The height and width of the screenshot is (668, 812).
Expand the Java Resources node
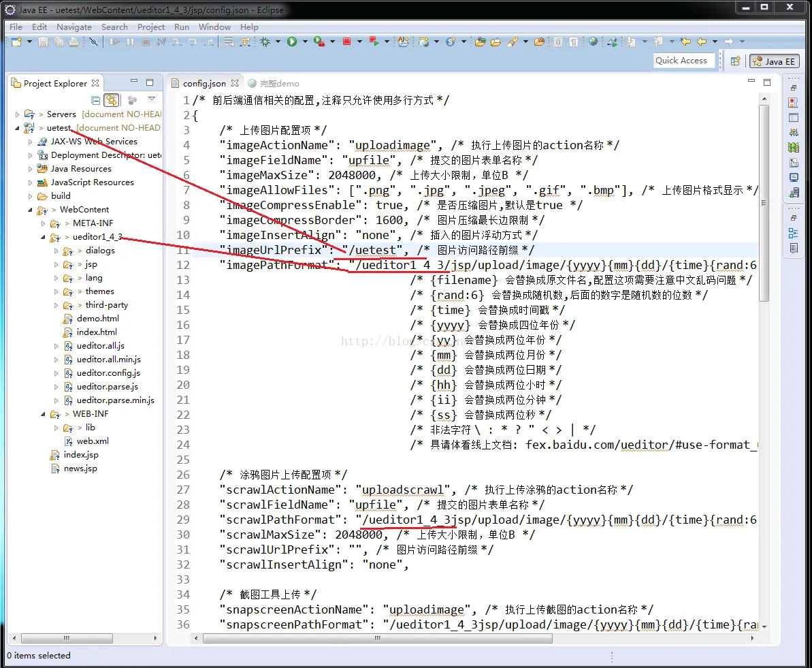pos(30,169)
